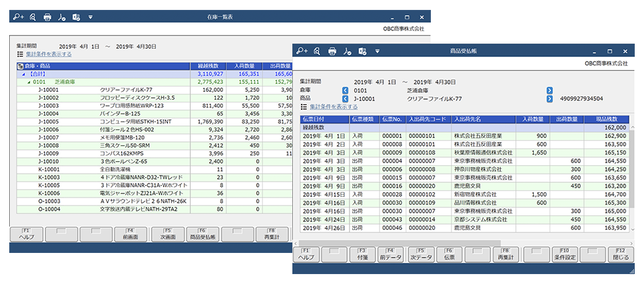Open the toolbar overflow arrow in 商品受払帳 window
The image size is (644, 284).
pyautogui.click(x=377, y=52)
